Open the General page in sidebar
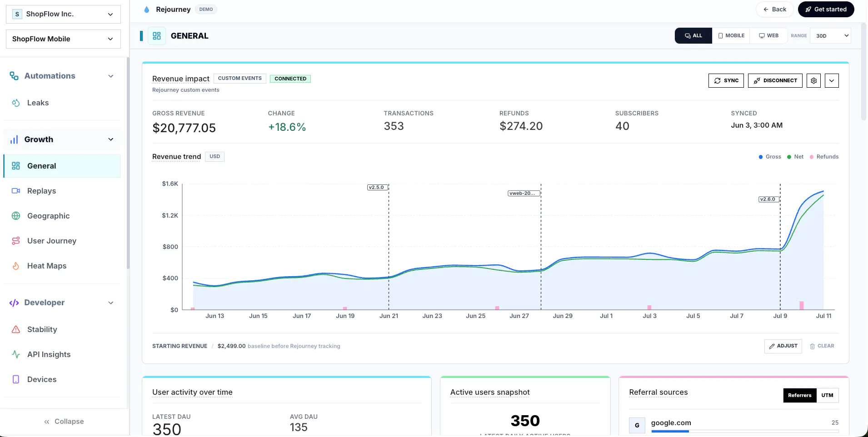868x437 pixels. click(x=62, y=166)
